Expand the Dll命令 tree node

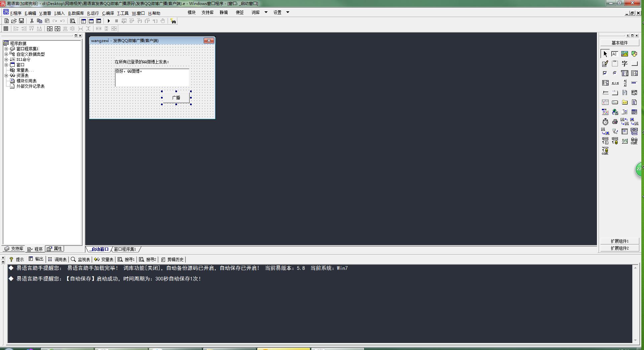point(6,59)
